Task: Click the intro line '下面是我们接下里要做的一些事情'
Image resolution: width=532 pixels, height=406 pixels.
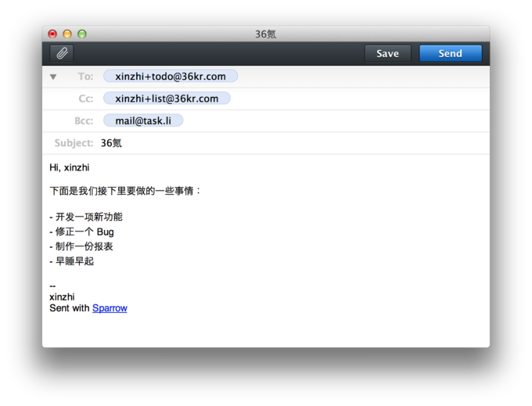Action: pos(125,191)
